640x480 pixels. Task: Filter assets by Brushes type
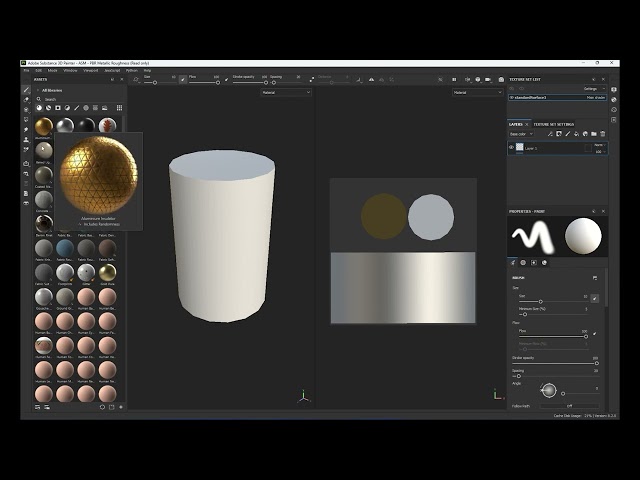[x=77, y=108]
